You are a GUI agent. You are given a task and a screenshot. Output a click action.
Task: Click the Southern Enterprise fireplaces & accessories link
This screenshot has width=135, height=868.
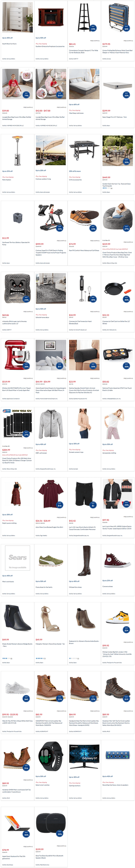point(50,47)
